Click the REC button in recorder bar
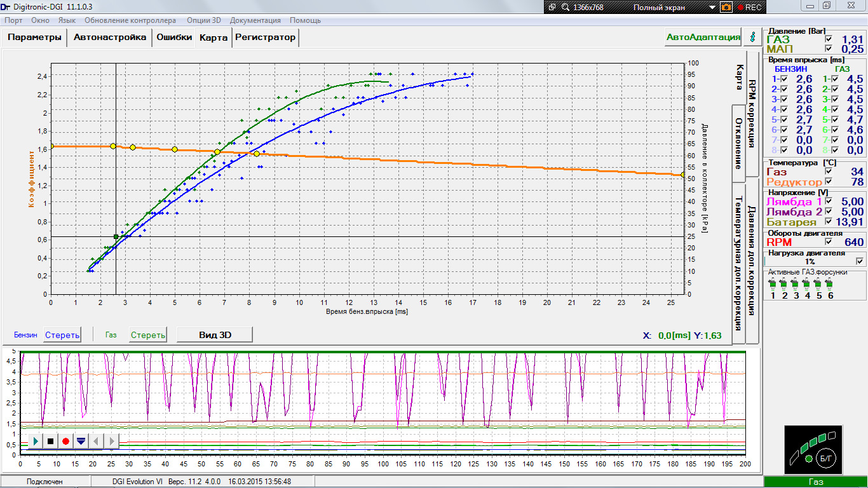This screenshot has height=488, width=868. [749, 7]
